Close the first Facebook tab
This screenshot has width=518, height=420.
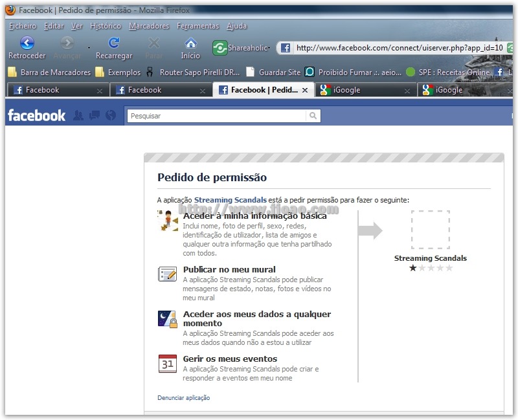point(100,91)
